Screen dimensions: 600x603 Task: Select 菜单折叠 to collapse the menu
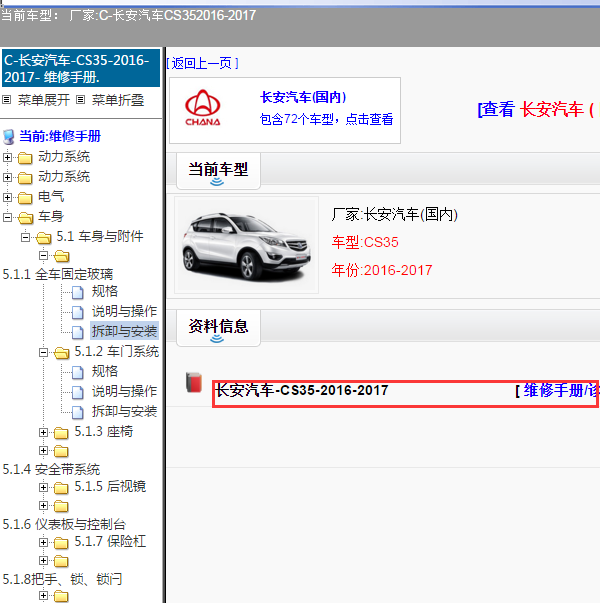tap(118, 100)
